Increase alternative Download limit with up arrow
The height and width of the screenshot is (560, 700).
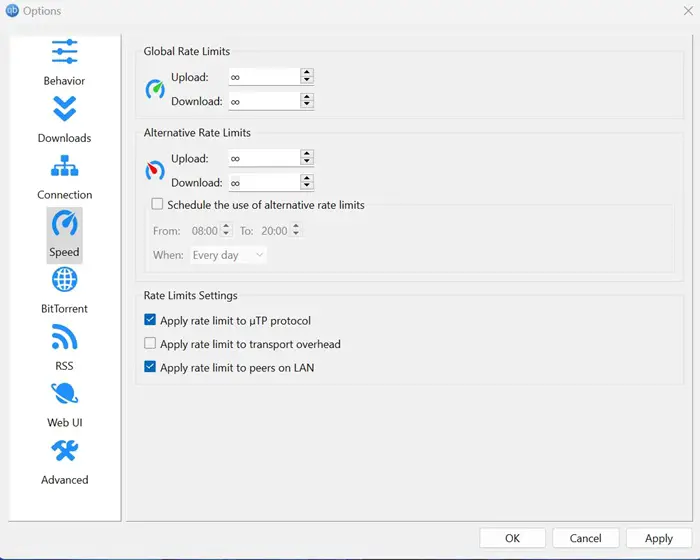click(307, 178)
